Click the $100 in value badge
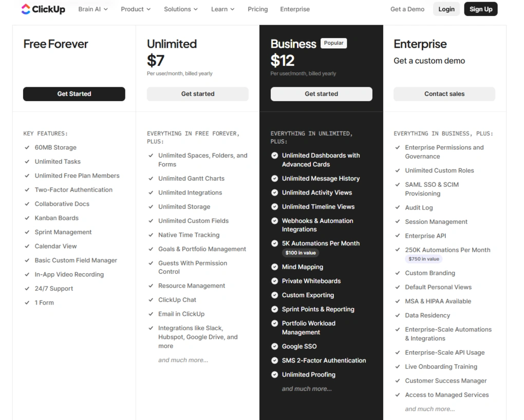This screenshot has height=420, width=524. [301, 253]
